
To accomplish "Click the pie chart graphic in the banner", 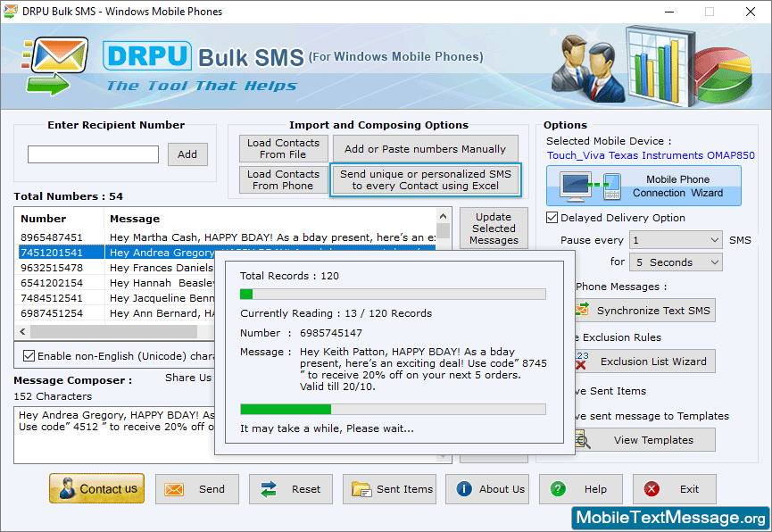I will pyautogui.click(x=724, y=74).
